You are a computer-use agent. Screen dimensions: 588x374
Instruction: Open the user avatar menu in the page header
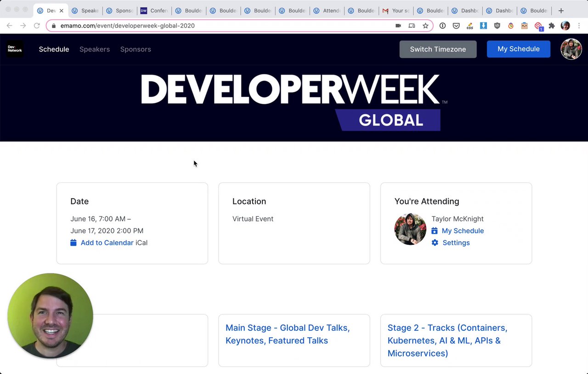pyautogui.click(x=571, y=49)
